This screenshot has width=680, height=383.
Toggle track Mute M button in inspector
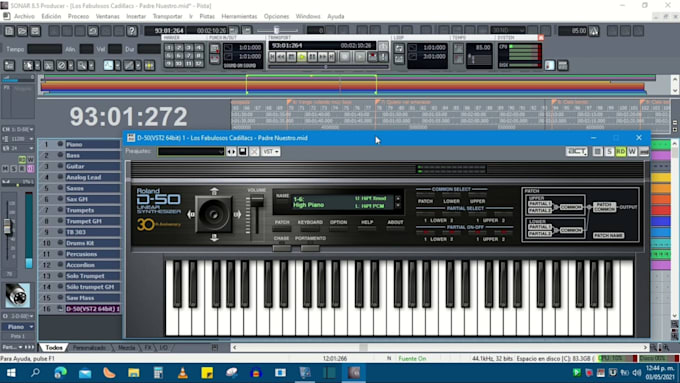click(5, 168)
